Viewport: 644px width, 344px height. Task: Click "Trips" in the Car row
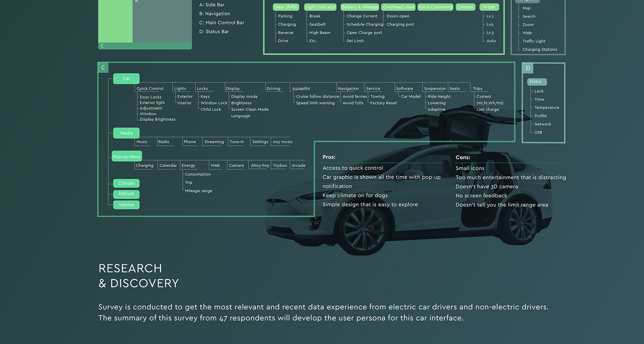(x=477, y=88)
